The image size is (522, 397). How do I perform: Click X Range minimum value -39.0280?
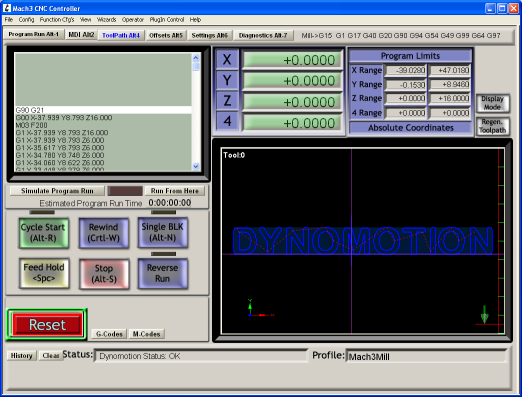point(406,71)
